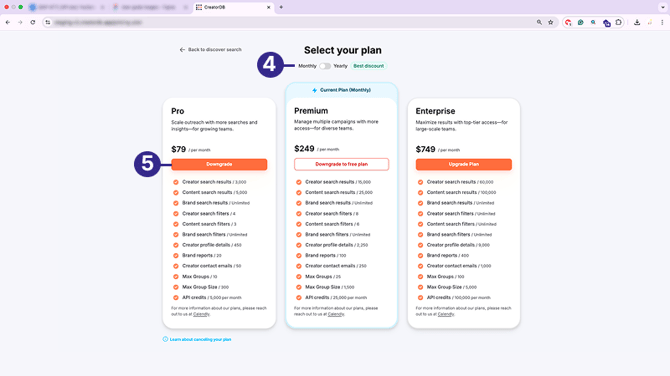Click Enterprise's Brand search filters row

455,235
